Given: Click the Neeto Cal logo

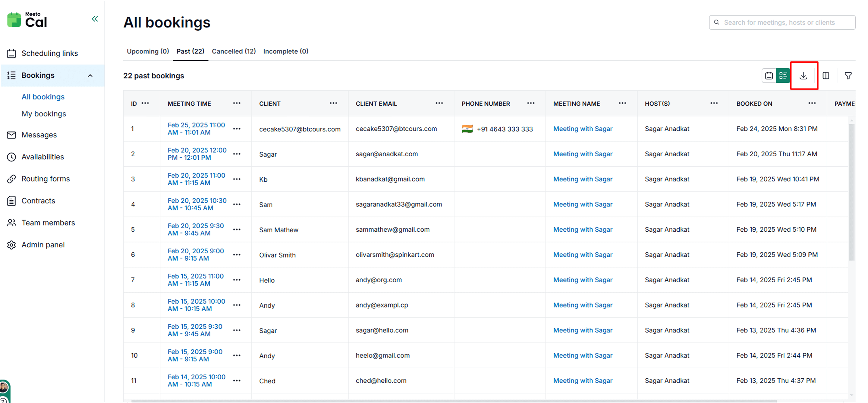Looking at the screenshot, I should (27, 20).
